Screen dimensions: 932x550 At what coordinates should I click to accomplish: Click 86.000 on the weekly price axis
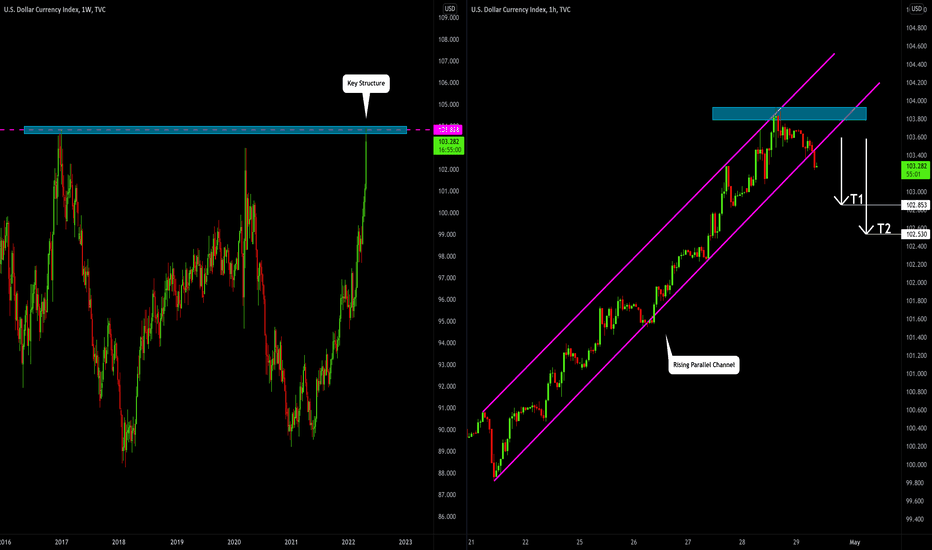click(447, 517)
